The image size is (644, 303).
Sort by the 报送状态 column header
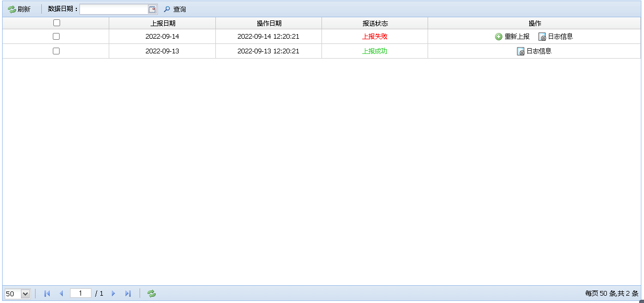click(x=375, y=23)
